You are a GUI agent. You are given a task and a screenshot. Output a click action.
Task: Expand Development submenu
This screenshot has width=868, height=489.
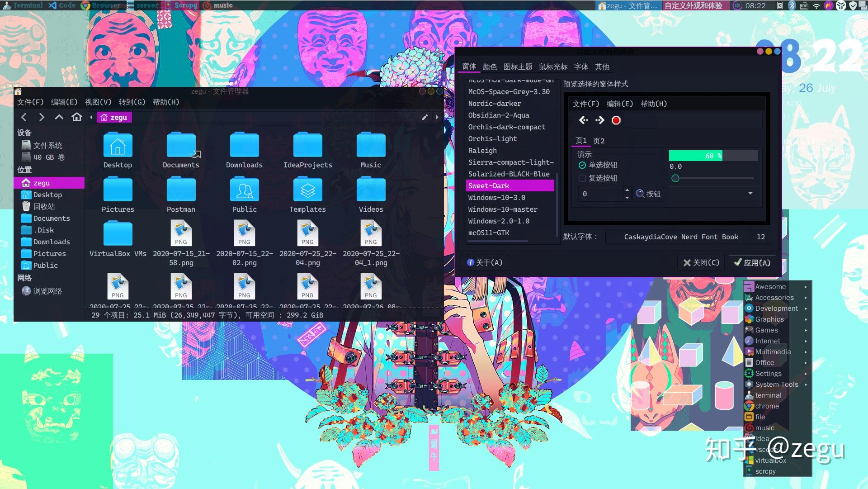point(777,309)
